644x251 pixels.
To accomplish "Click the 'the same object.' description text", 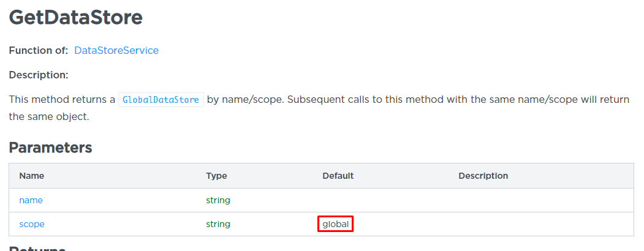I will pos(49,116).
